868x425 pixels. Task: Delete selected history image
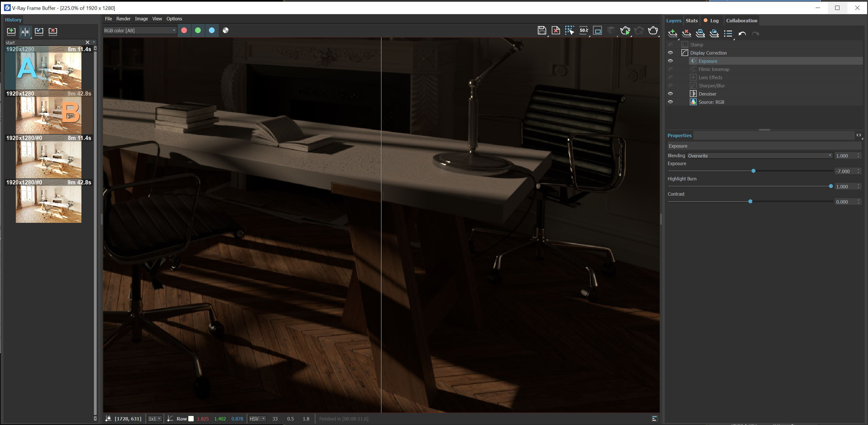53,31
